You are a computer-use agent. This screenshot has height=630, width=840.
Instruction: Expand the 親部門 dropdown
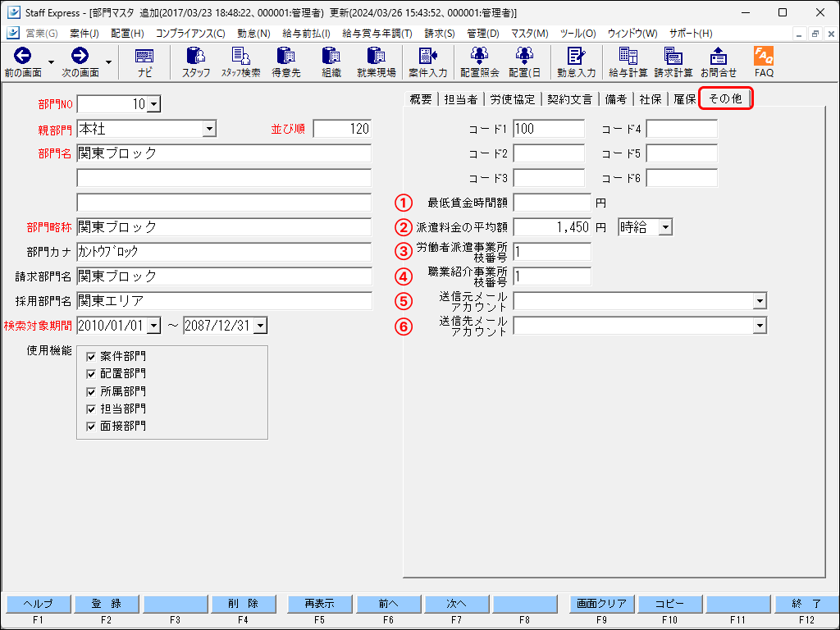click(x=209, y=129)
